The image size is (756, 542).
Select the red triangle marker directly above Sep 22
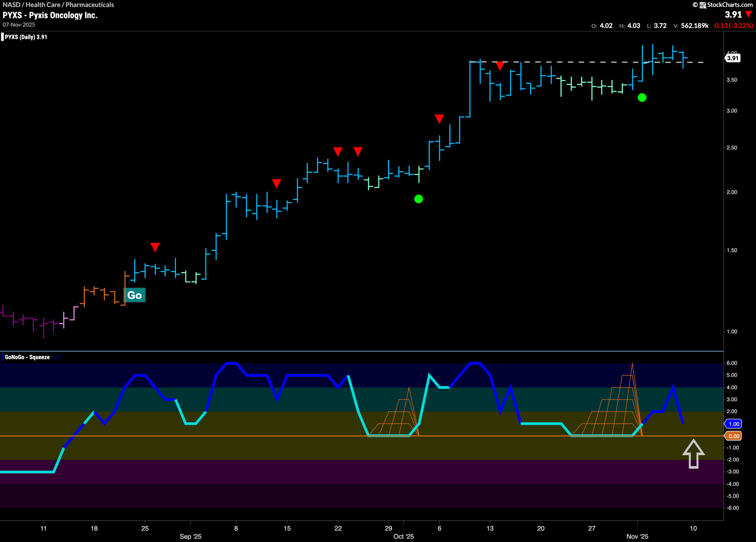pos(338,152)
